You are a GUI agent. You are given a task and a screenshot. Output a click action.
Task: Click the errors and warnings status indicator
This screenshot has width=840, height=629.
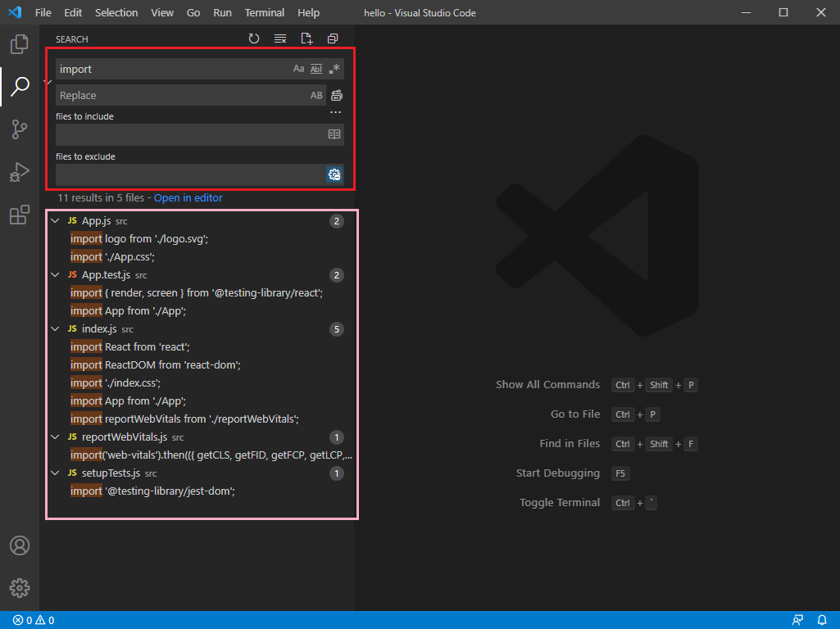(34, 620)
